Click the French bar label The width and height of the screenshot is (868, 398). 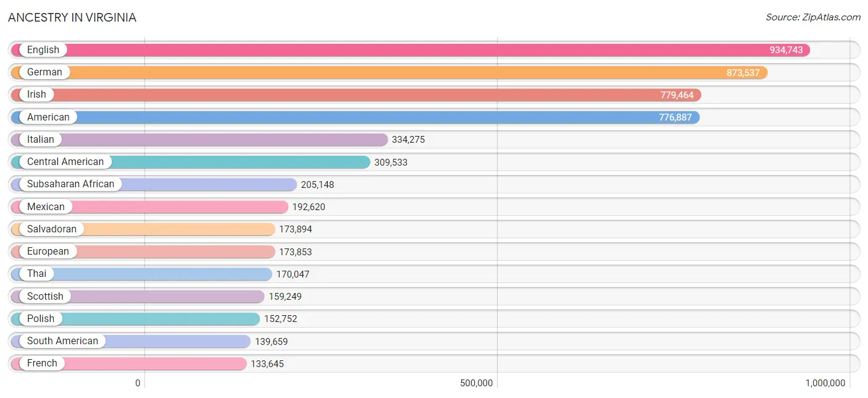coord(42,363)
